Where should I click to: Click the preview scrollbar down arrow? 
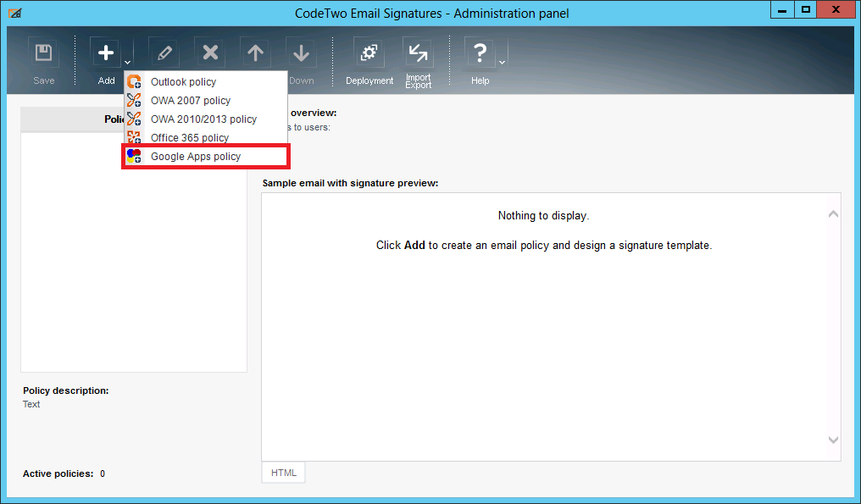coord(833,440)
